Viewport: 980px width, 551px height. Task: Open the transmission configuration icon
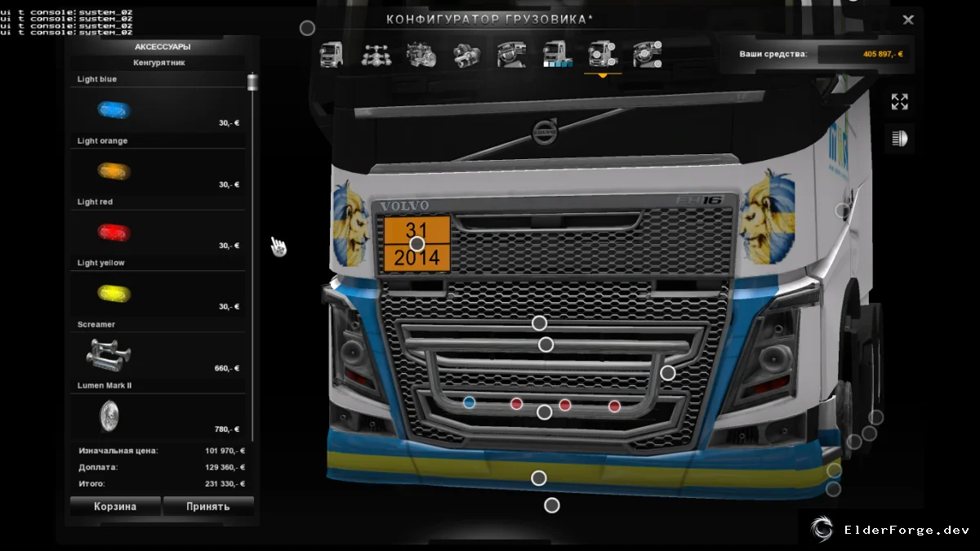pyautogui.click(x=466, y=55)
